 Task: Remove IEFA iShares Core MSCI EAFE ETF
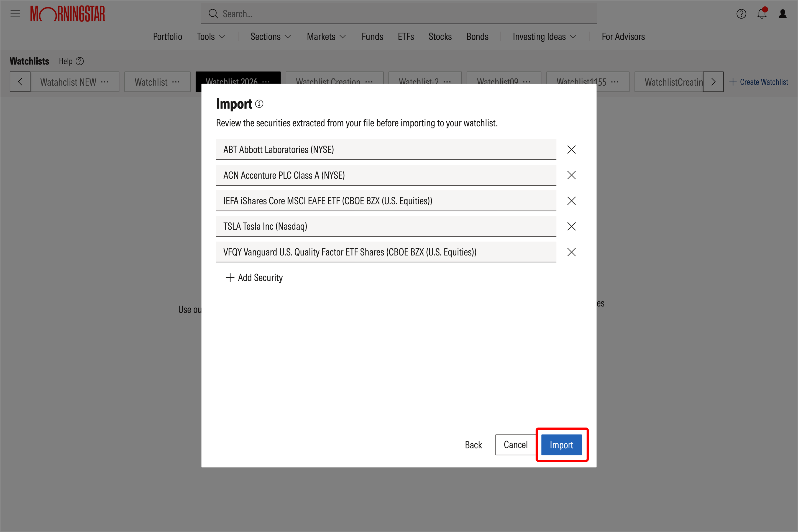coord(571,201)
